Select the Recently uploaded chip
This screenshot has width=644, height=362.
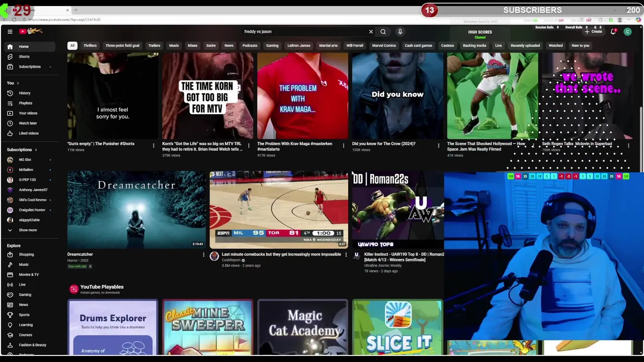525,45
